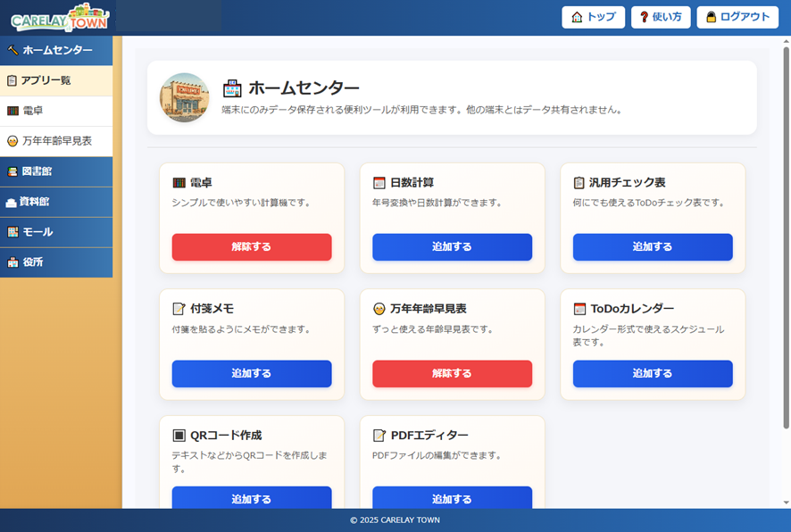Screen dimensions: 791x532
Task: Open アプリ一覧 in the sidebar
Action: coord(56,80)
